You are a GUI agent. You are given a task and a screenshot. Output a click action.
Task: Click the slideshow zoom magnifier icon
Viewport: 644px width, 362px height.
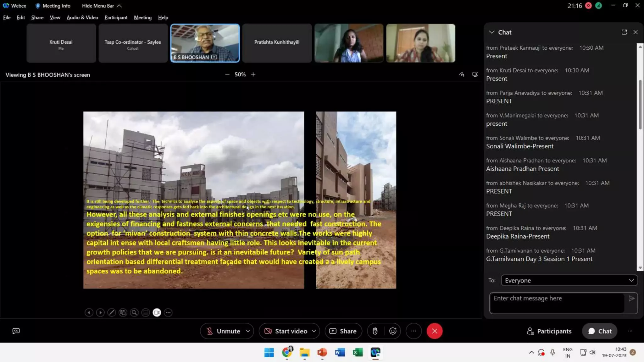coord(134,312)
